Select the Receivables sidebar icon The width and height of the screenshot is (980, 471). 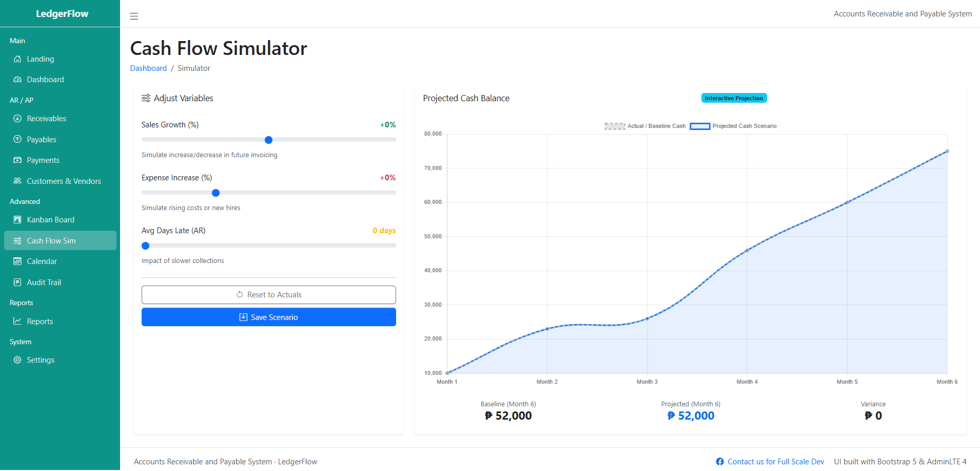17,118
